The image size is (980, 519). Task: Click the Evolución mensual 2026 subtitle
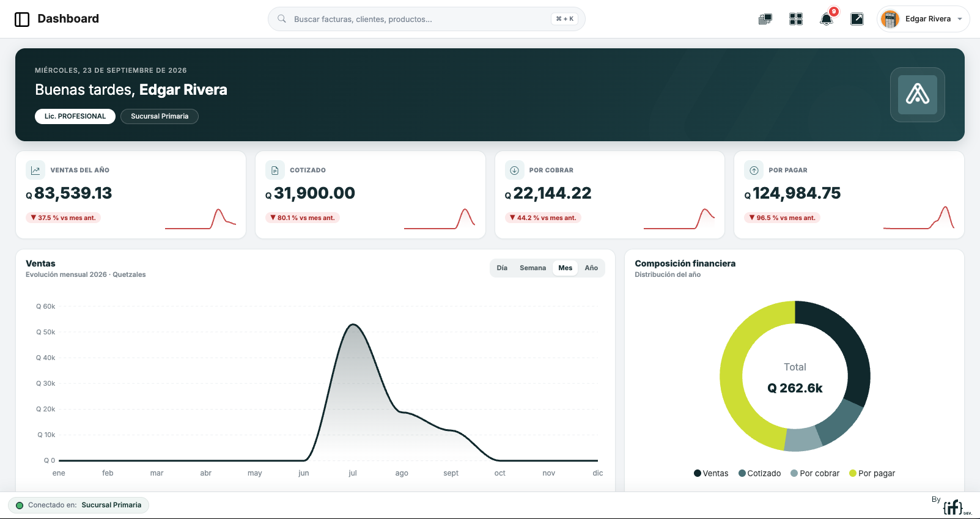coord(86,274)
